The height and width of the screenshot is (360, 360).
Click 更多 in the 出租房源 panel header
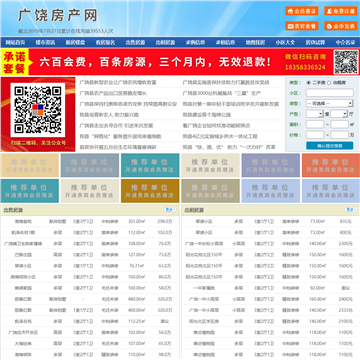pos(351,210)
